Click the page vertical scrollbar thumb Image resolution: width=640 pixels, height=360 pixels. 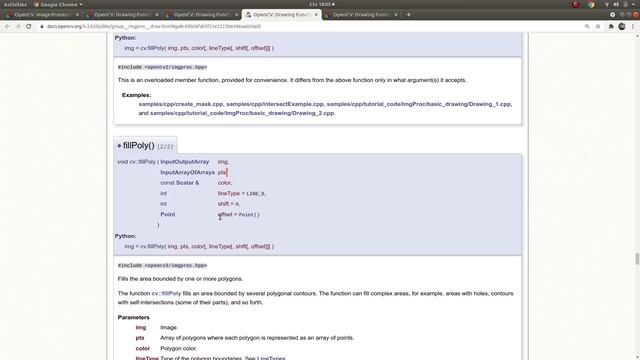point(637,259)
